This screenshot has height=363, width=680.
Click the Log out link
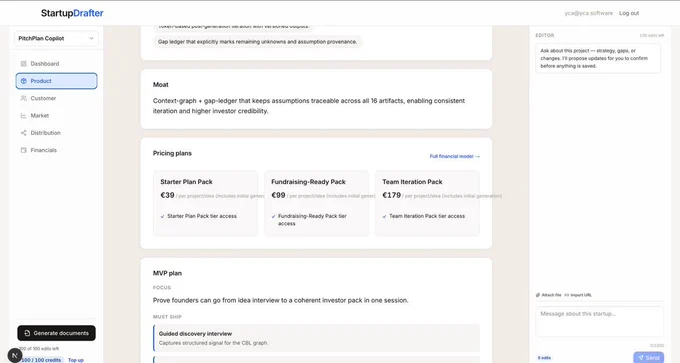629,13
